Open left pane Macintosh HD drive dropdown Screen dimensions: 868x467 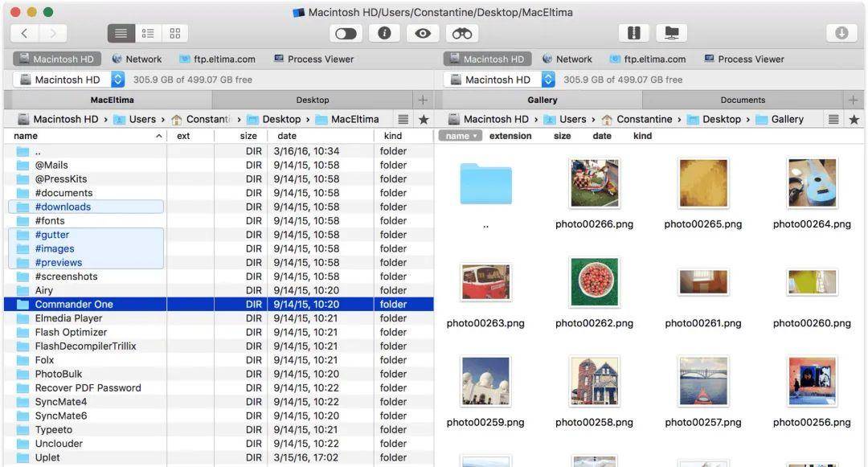(68, 80)
